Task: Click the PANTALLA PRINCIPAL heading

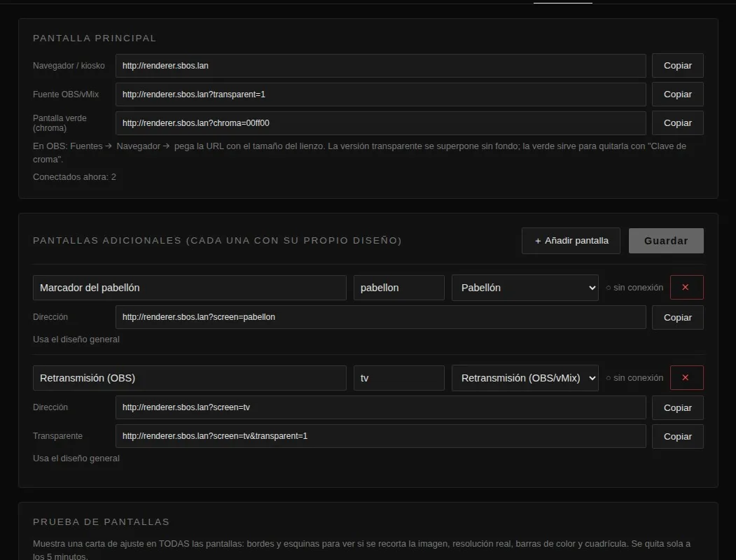Action: (95, 38)
